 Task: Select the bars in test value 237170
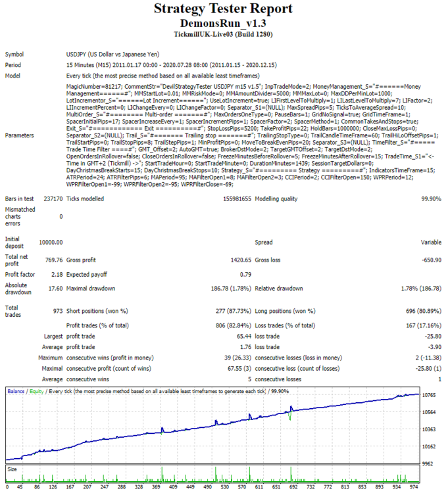(53, 199)
